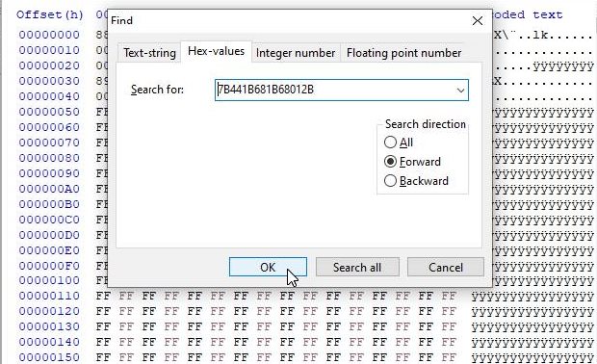Close the Find dialog with X
Screen dimensions: 597x364
(x=477, y=20)
